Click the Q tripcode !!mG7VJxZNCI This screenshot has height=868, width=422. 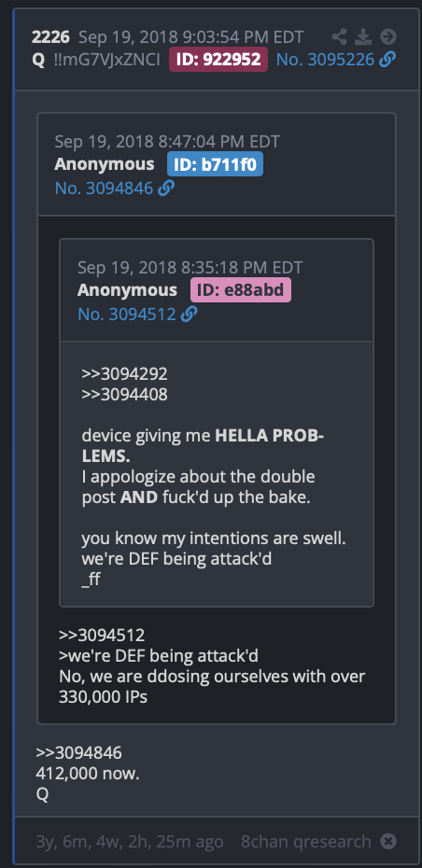[106, 59]
